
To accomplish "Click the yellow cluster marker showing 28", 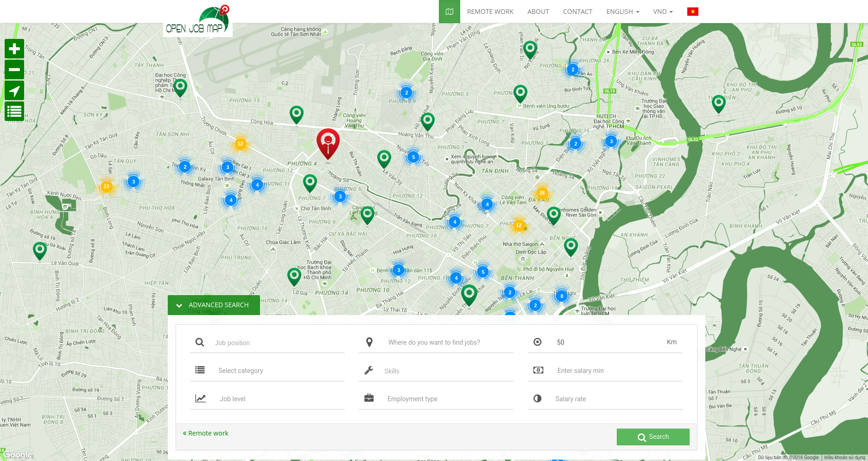I will coord(542,193).
